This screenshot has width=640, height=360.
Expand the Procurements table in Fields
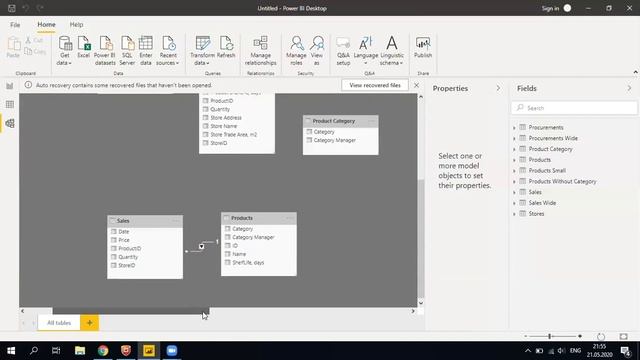(x=514, y=128)
